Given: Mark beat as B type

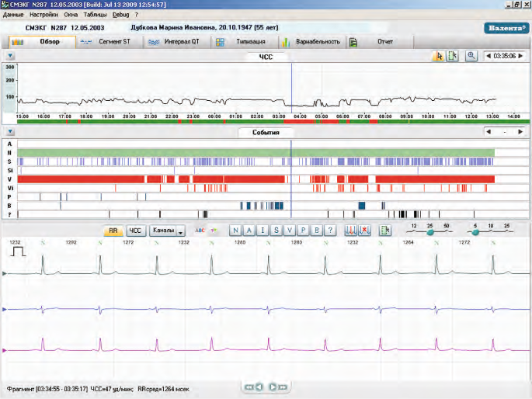Looking at the screenshot, I should point(317,231).
